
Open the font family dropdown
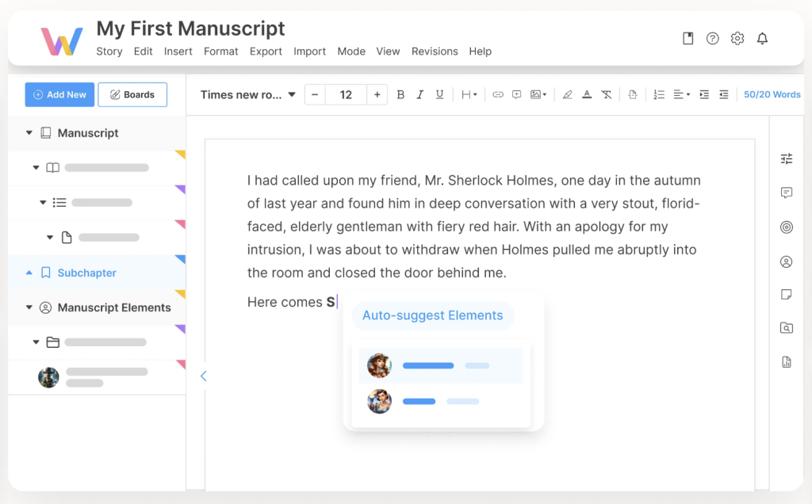(x=247, y=94)
